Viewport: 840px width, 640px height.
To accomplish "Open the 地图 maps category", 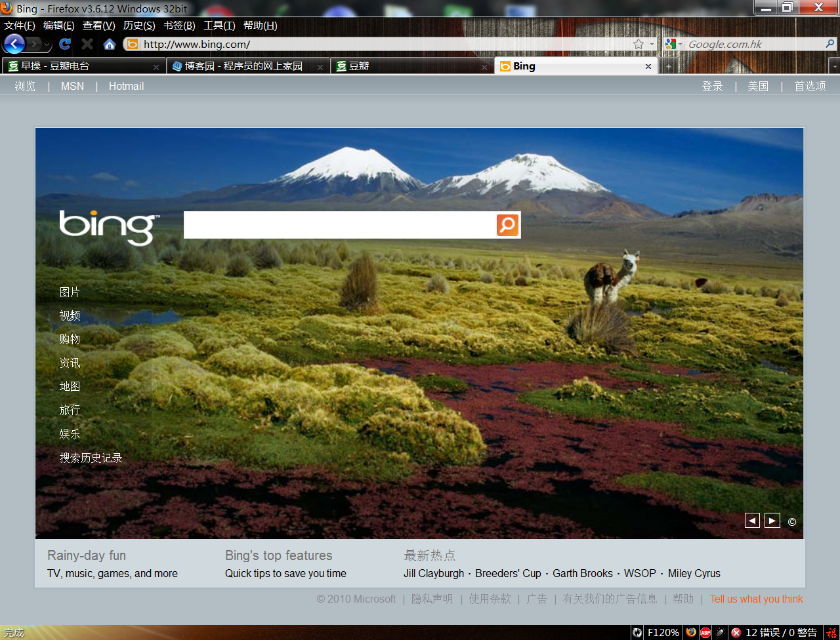I will pyautogui.click(x=70, y=386).
